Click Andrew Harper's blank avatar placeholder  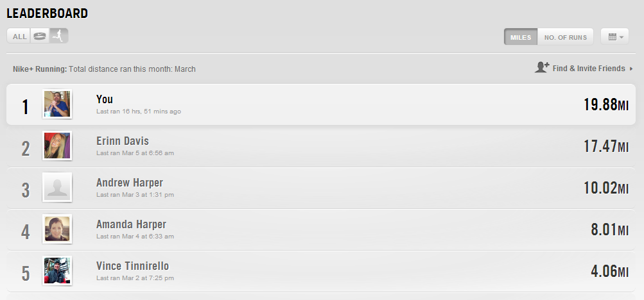57,187
